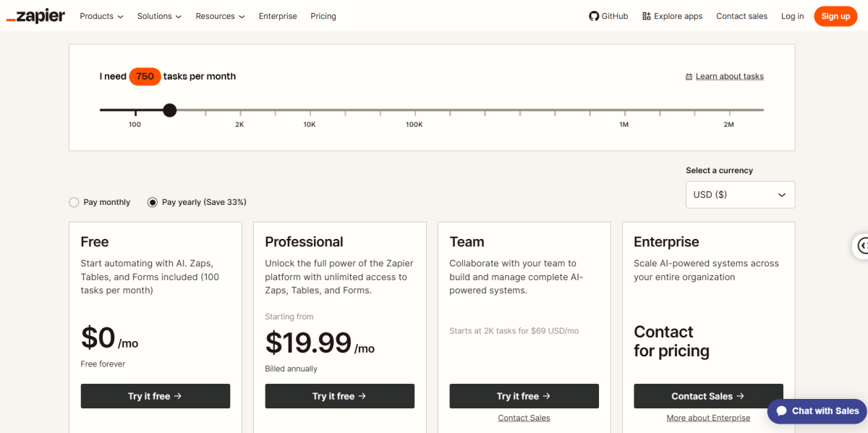This screenshot has height=433, width=868.
Task: Open Explore apps in header
Action: [x=672, y=16]
